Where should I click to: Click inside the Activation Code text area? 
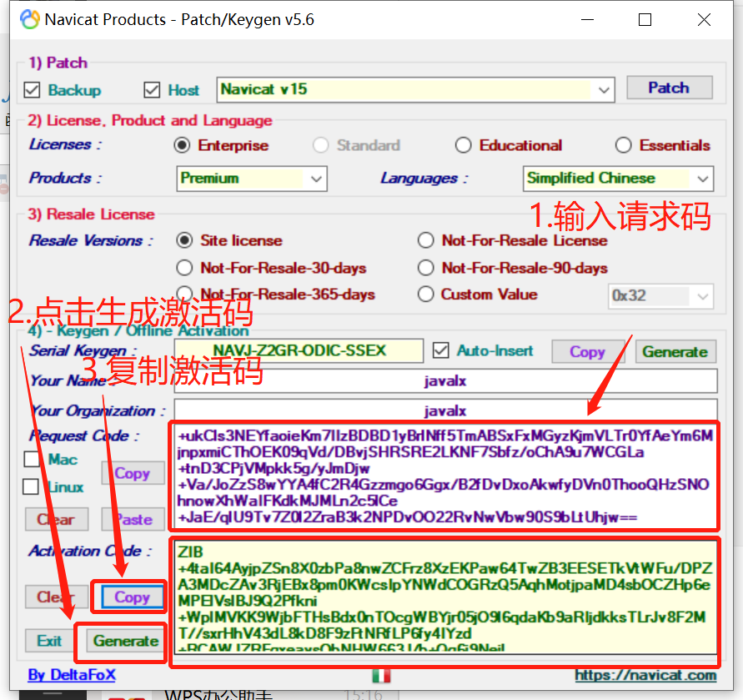click(x=445, y=597)
